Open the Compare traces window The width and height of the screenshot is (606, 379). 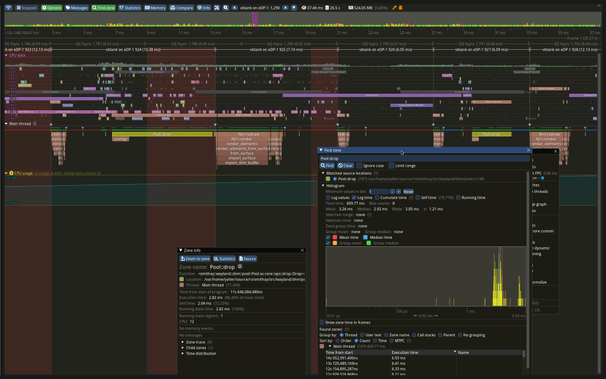coord(181,7)
